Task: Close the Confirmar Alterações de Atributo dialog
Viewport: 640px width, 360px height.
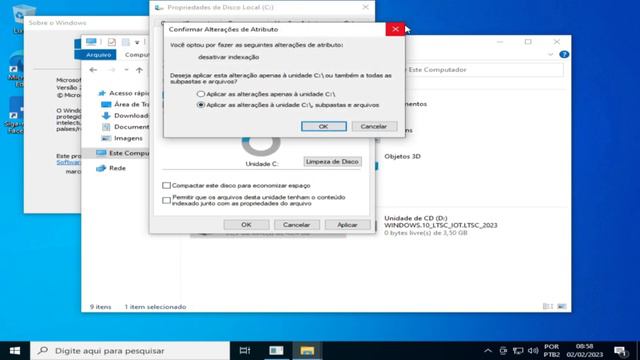Action: pos(395,29)
